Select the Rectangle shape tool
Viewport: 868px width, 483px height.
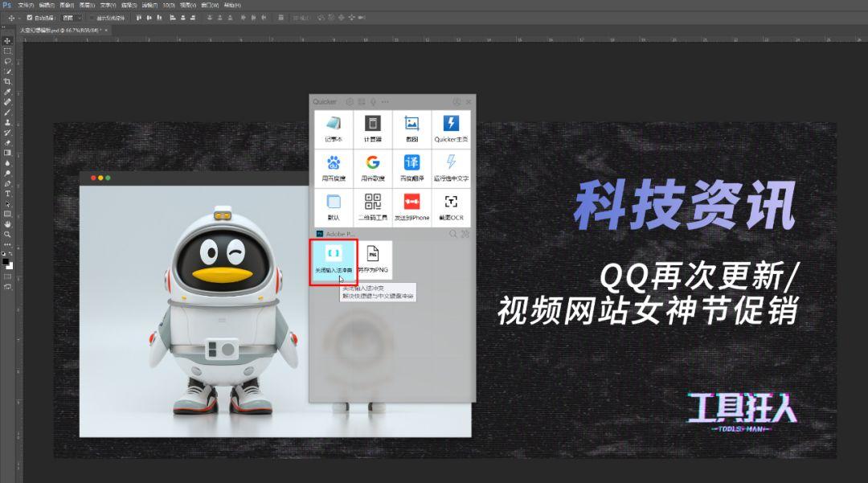click(x=7, y=214)
